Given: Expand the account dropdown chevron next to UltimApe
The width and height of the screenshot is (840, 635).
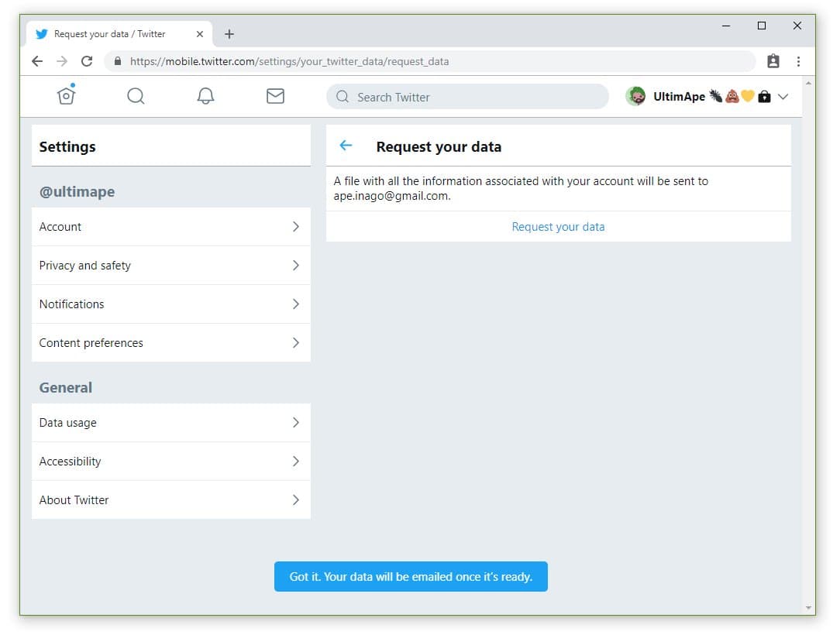Looking at the screenshot, I should [x=783, y=97].
